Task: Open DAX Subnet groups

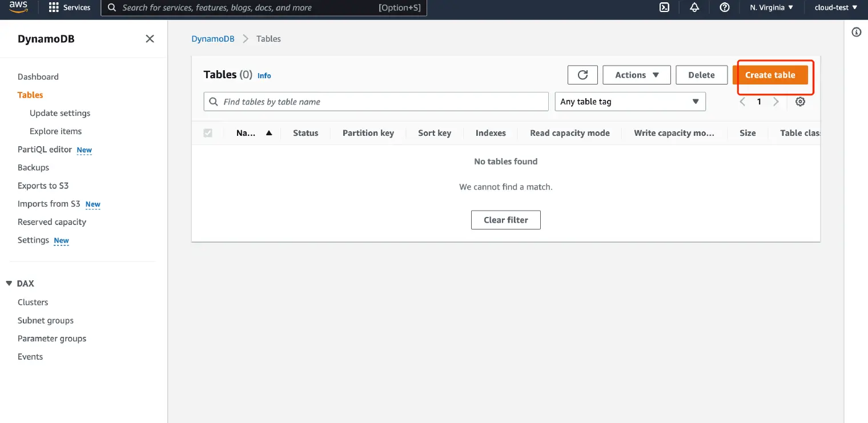Action: click(46, 320)
